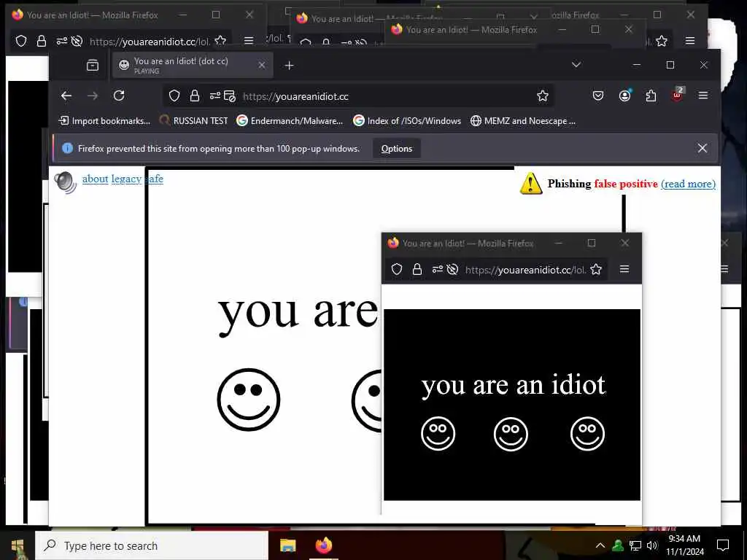The width and height of the screenshot is (747, 560).
Task: Open hamburger menu in top-left background window
Action: click(248, 41)
